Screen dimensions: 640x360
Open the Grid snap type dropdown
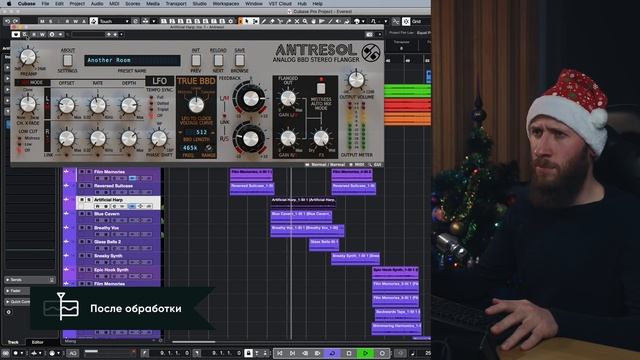[x=420, y=21]
